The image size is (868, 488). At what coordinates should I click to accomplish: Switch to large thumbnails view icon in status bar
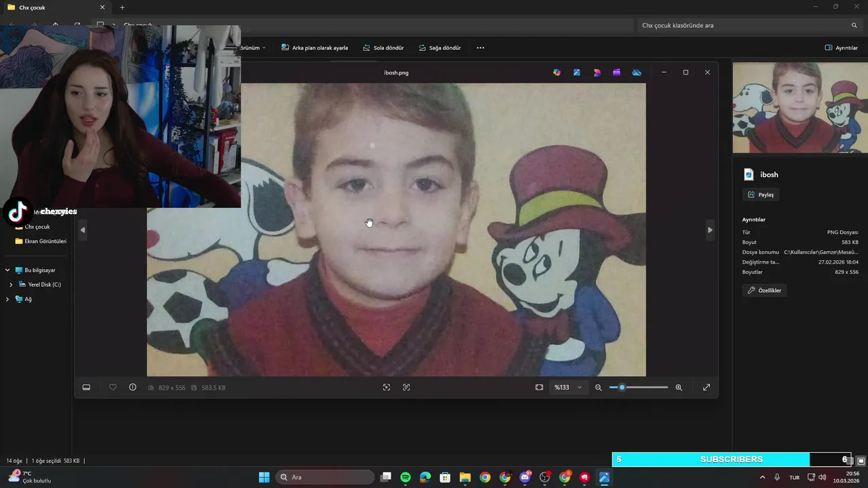coord(861,461)
